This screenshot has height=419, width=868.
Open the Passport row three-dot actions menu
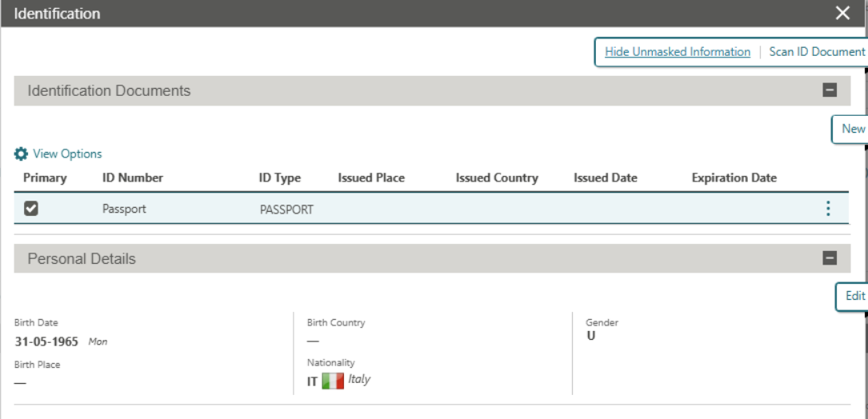click(827, 209)
